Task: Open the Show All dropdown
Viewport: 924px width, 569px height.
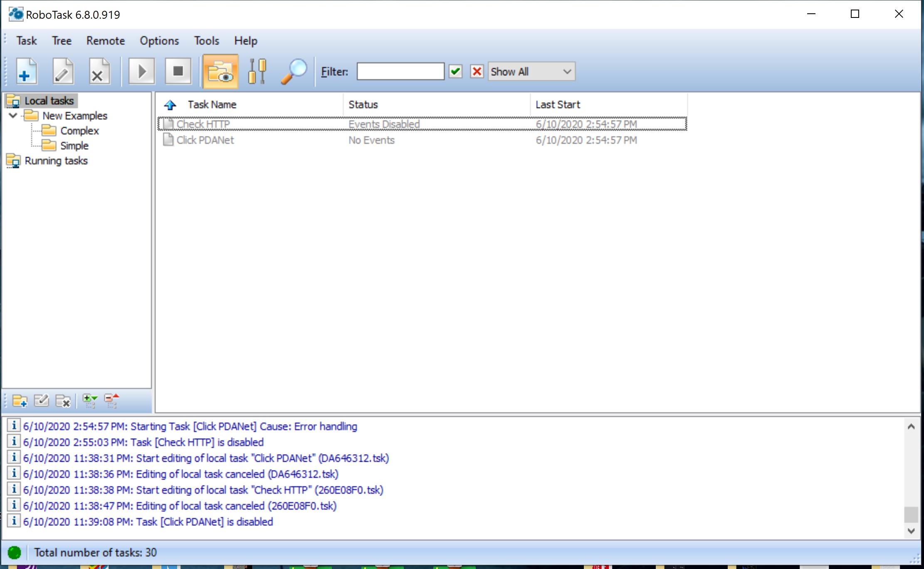Action: (x=532, y=72)
